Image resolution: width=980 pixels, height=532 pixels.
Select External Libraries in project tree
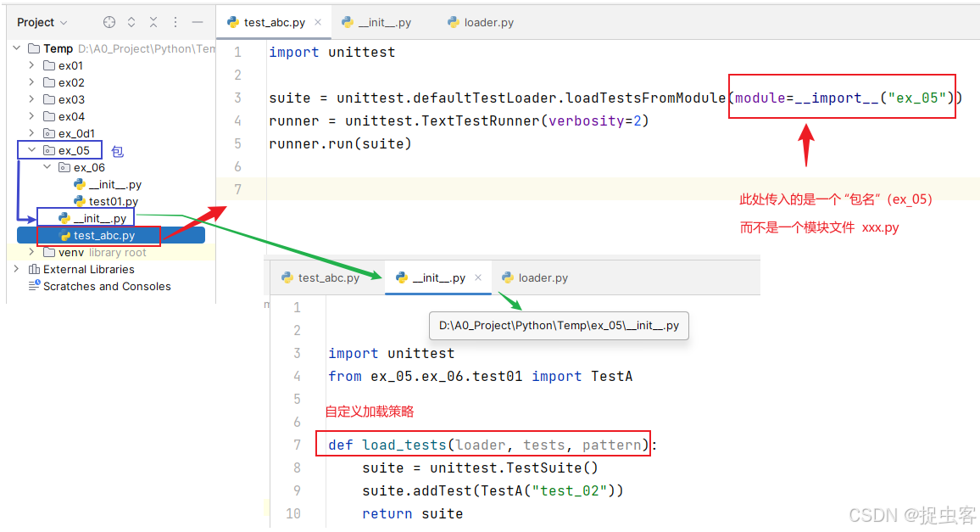click(x=81, y=269)
